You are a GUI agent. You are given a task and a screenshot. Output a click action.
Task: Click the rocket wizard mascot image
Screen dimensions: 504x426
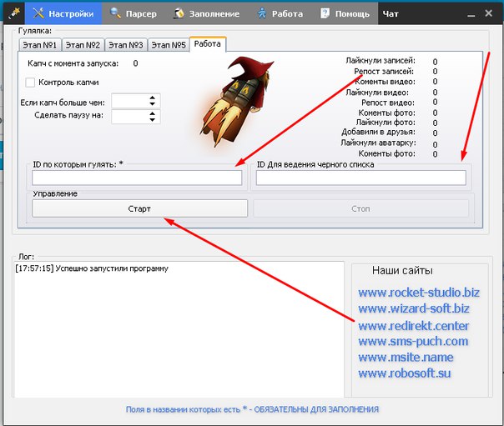click(x=236, y=101)
